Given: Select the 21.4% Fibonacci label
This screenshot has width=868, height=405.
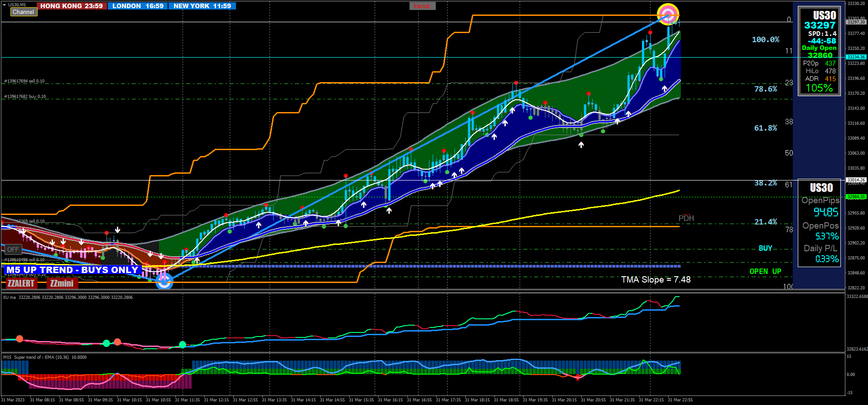Looking at the screenshot, I should (x=766, y=222).
